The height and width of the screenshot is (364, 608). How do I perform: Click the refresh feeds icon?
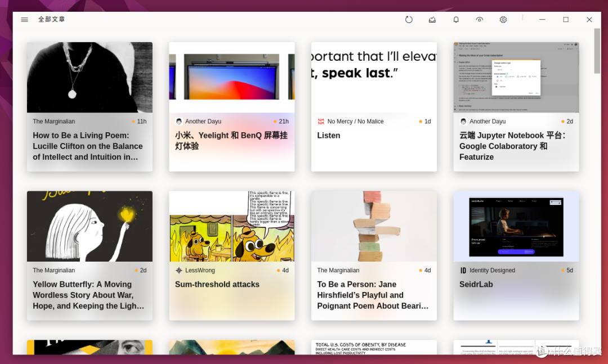coord(409,20)
